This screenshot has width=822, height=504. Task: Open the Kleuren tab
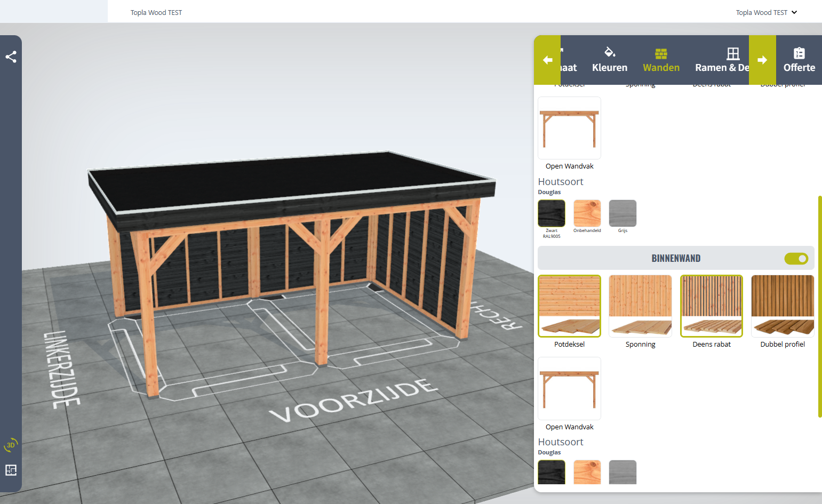point(610,60)
